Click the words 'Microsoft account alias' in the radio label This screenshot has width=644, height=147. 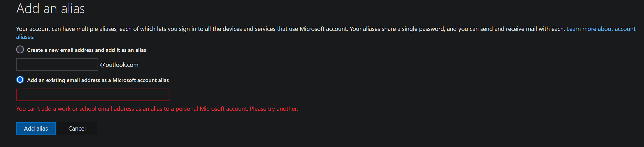tap(141, 80)
